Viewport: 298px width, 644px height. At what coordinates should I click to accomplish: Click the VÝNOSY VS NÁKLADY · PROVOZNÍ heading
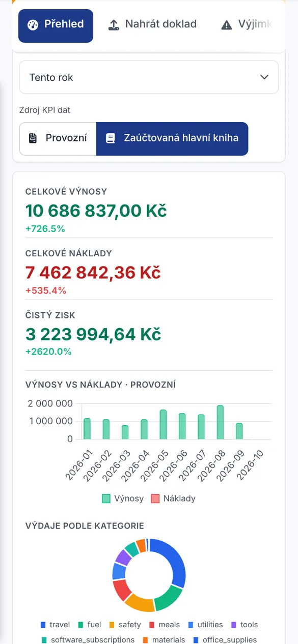pyautogui.click(x=100, y=385)
